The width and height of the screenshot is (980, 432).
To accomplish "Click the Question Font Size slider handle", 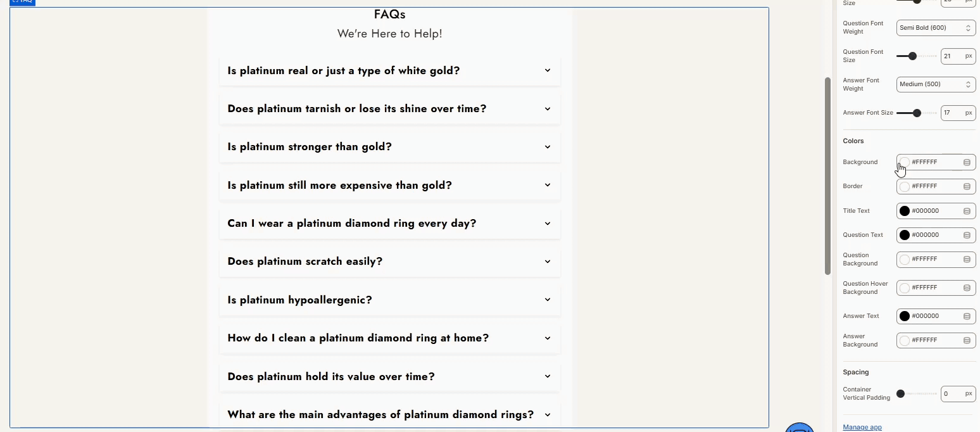I will pyautogui.click(x=912, y=56).
